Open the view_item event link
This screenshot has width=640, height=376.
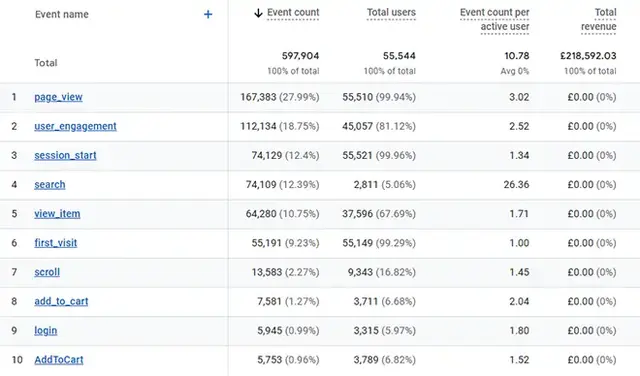pyautogui.click(x=57, y=214)
